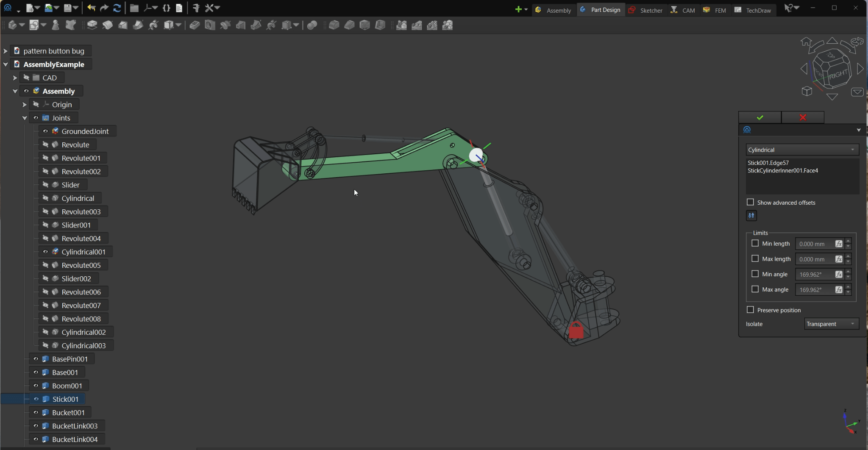Viewport: 868px width, 450px height.
Task: Confirm joint with green checkmark button
Action: 759,117
